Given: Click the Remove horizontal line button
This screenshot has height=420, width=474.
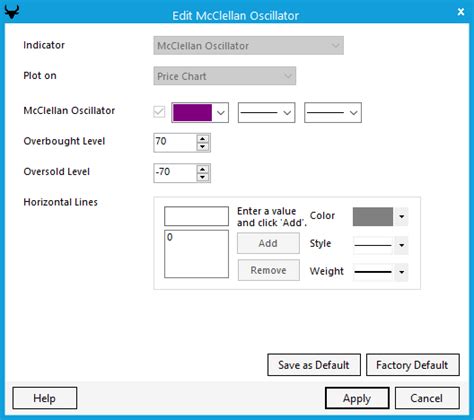Looking at the screenshot, I should click(x=268, y=270).
